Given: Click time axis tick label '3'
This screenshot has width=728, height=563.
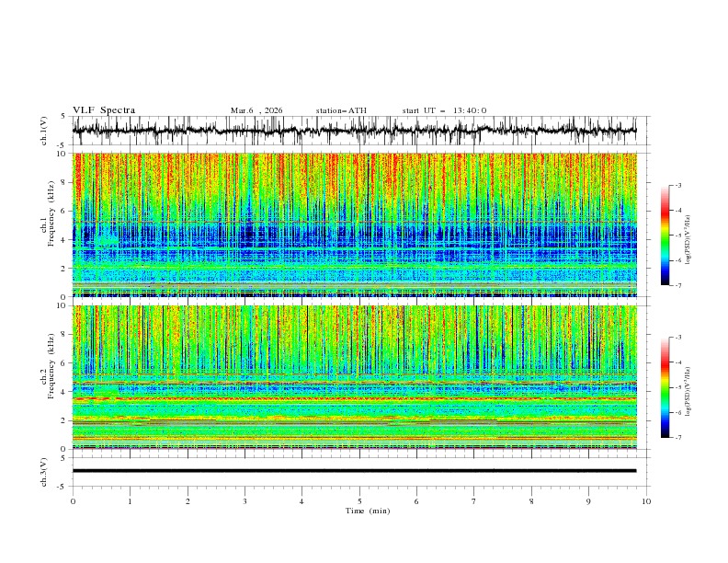Looking at the screenshot, I should click(245, 501).
